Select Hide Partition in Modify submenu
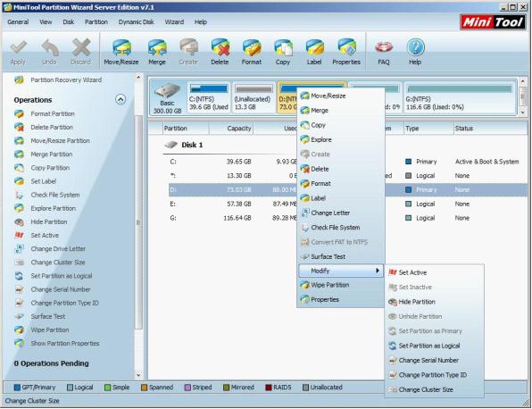 [x=435, y=302]
